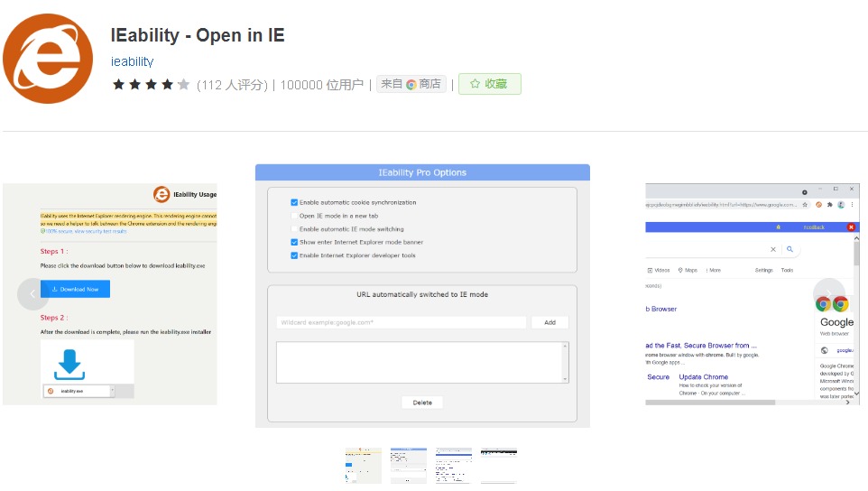The image size is (868, 491).
Task: Click the Add button next to URL field
Action: (549, 322)
